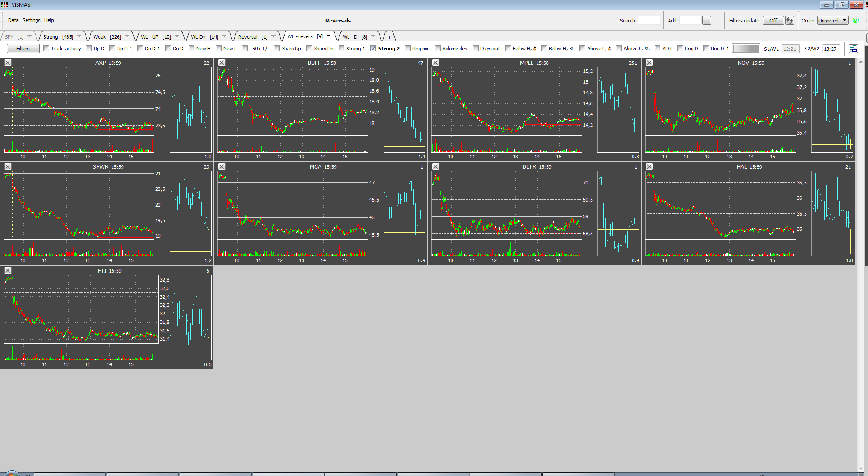The width and height of the screenshot is (868, 476).
Task: Click the green status indicator circle
Action: pos(855,20)
